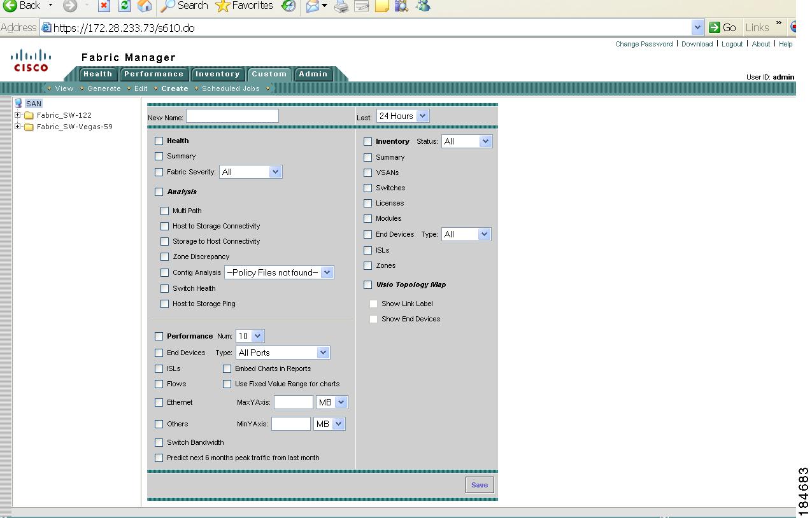Screen dimensions: 812x518
Task: Enable the Health checkbox
Action: (x=159, y=141)
